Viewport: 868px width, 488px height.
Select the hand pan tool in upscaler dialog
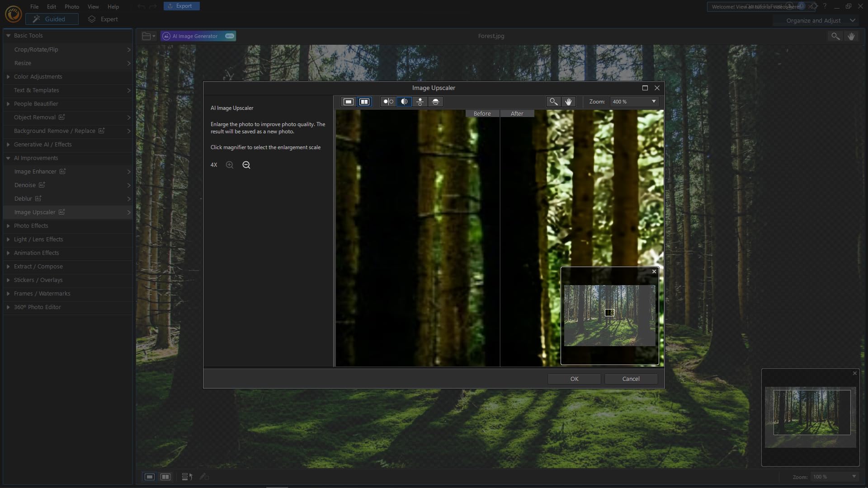pos(568,102)
